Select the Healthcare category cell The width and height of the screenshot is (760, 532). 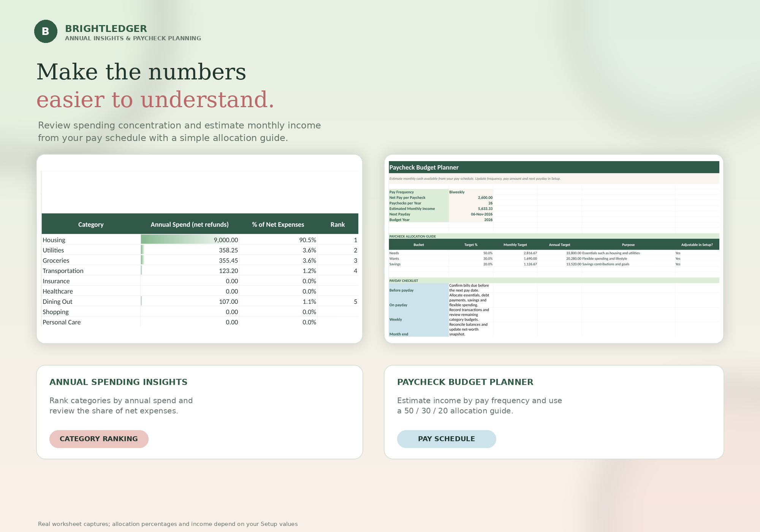91,291
